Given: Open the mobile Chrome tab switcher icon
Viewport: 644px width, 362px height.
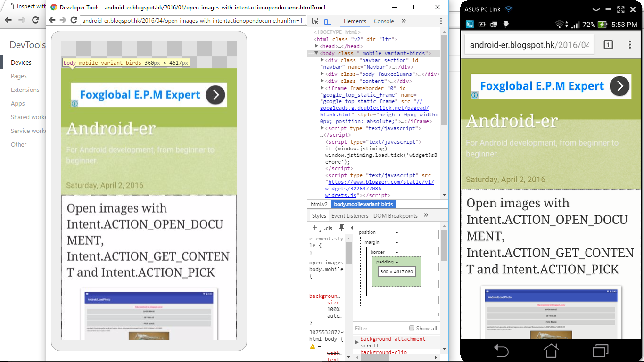Looking at the screenshot, I should coord(608,45).
